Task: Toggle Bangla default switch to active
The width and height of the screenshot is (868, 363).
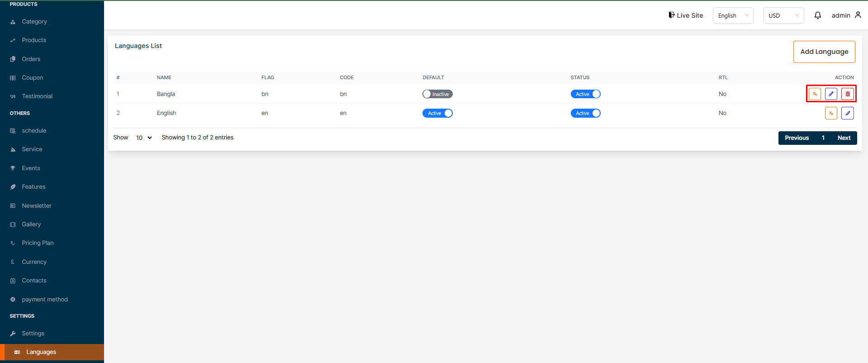Action: [x=437, y=94]
